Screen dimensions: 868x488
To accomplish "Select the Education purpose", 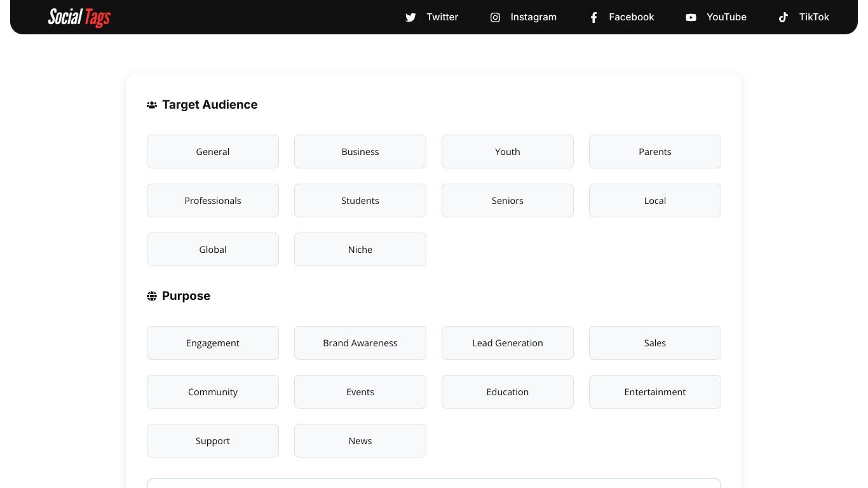I will (x=508, y=391).
